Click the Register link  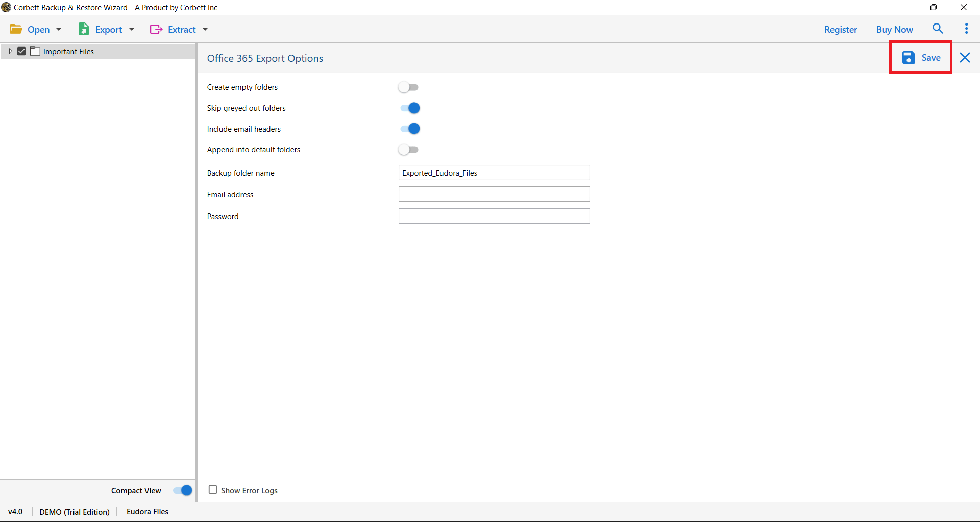point(840,29)
